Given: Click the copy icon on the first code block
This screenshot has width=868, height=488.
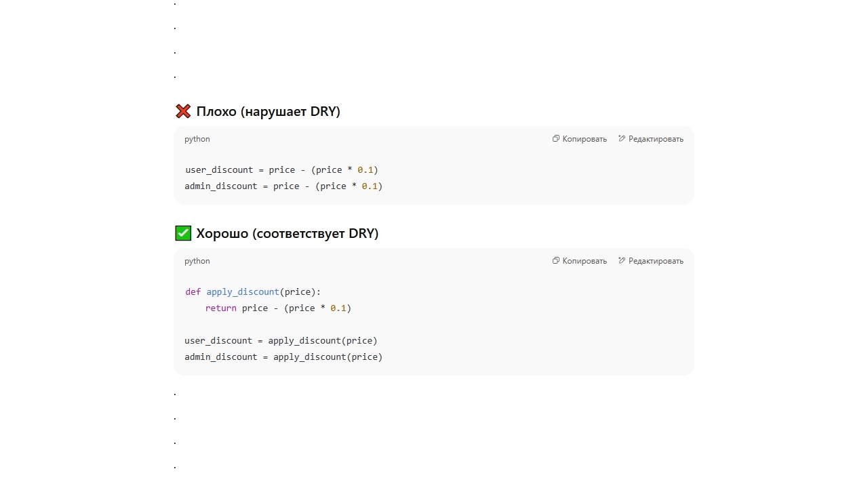Looking at the screenshot, I should point(555,139).
